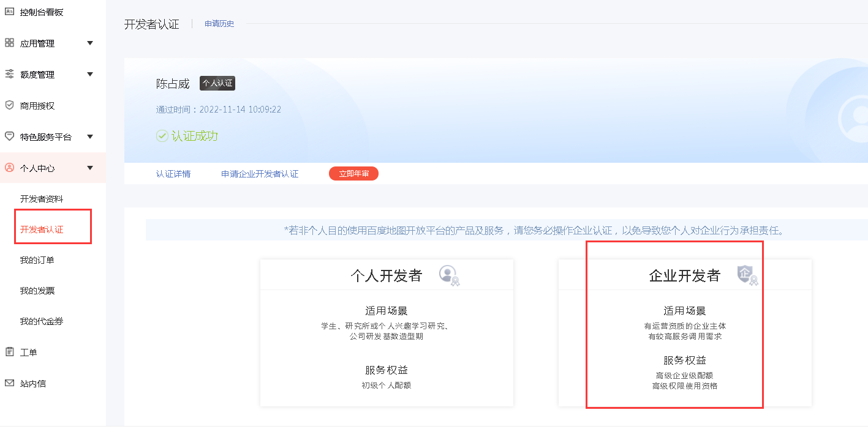Viewport: 868px width, 429px height.
Task: Click the 个人中心 user icon
Action: [9, 168]
